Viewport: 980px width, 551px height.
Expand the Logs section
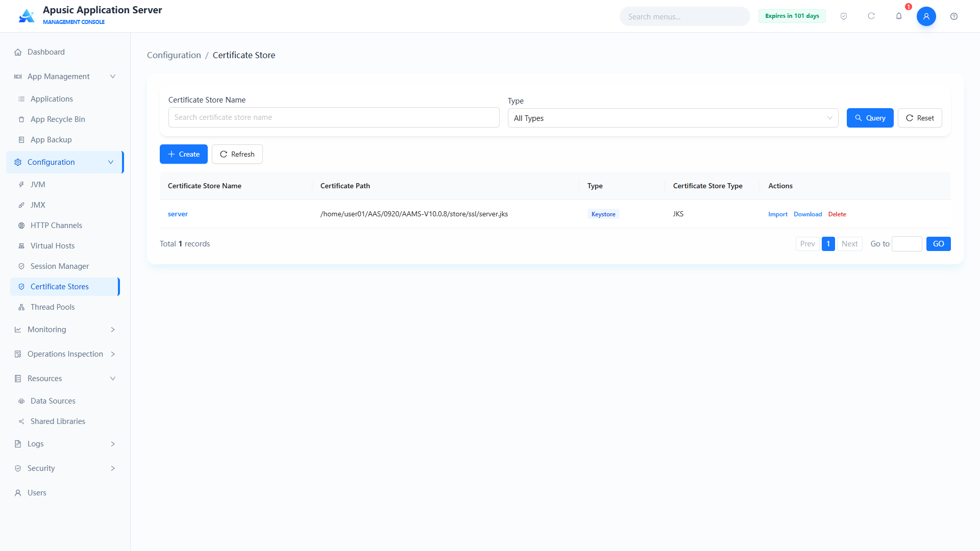(x=113, y=444)
